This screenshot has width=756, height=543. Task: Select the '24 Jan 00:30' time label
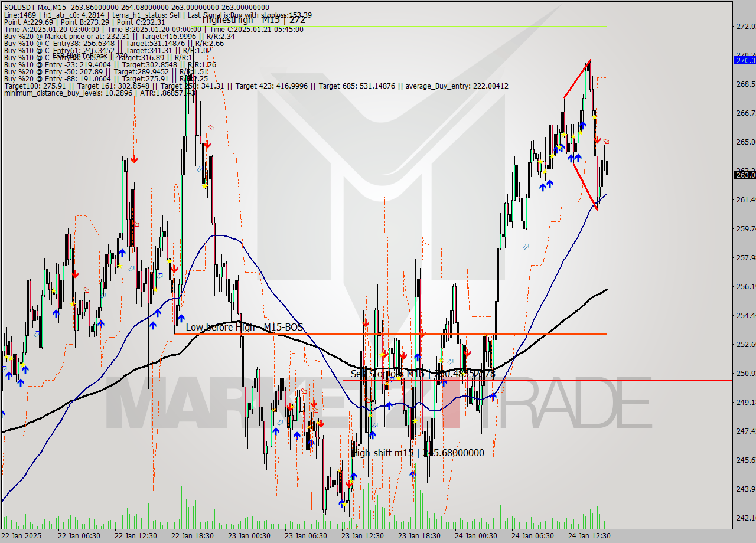pyautogui.click(x=476, y=536)
